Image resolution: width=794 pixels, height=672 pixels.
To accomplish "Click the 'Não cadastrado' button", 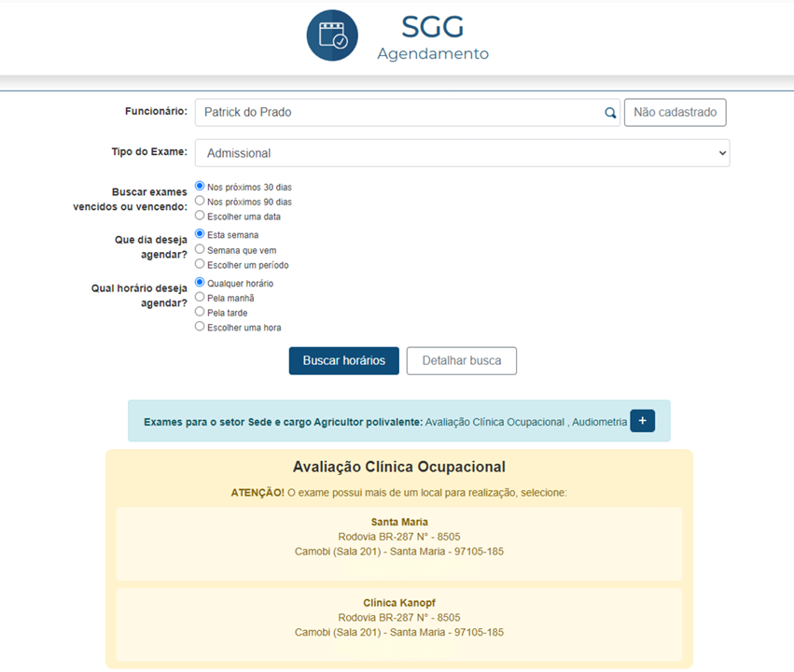I will [675, 113].
